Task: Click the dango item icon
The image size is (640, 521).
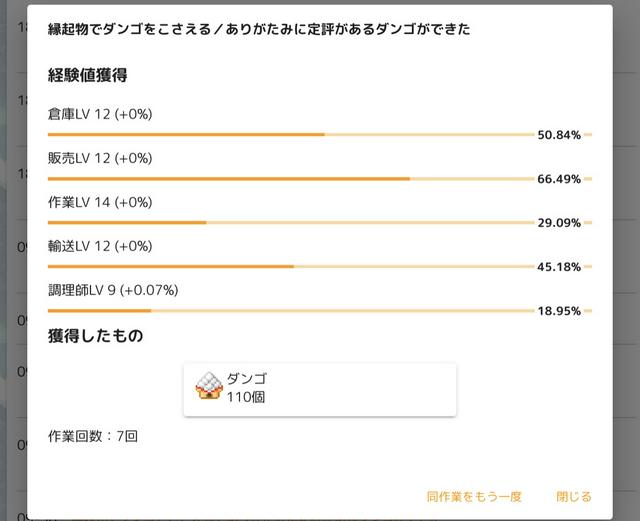Action: click(x=208, y=388)
